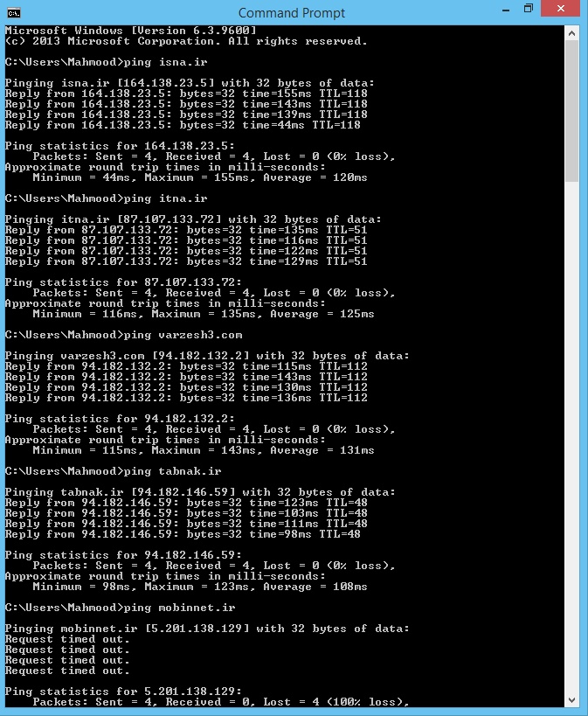Close the Command Prompt window
The image size is (588, 716).
tap(561, 9)
